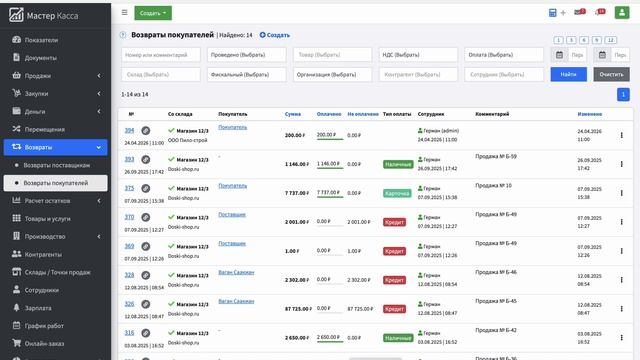
Task: Open attachment icon for return 375
Action: 146,189
